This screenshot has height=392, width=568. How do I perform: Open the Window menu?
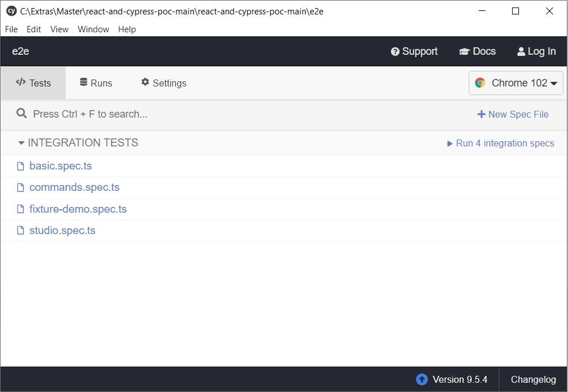[93, 29]
